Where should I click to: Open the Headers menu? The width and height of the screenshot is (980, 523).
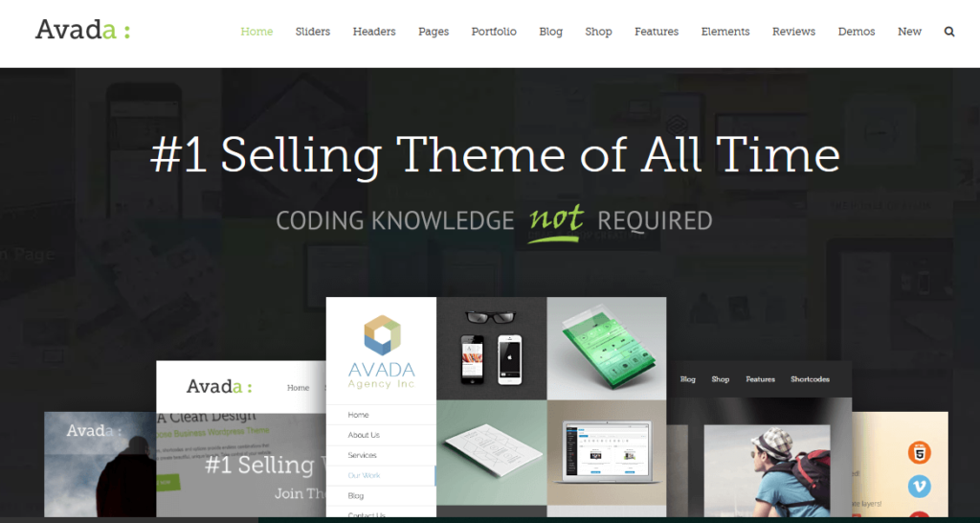374,32
